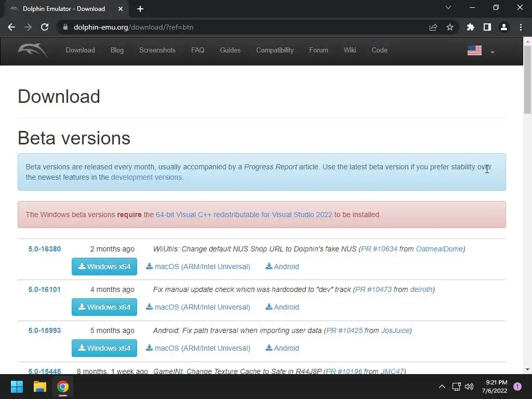Open the Wiki navbar link
The width and height of the screenshot is (532, 399).
(350, 50)
